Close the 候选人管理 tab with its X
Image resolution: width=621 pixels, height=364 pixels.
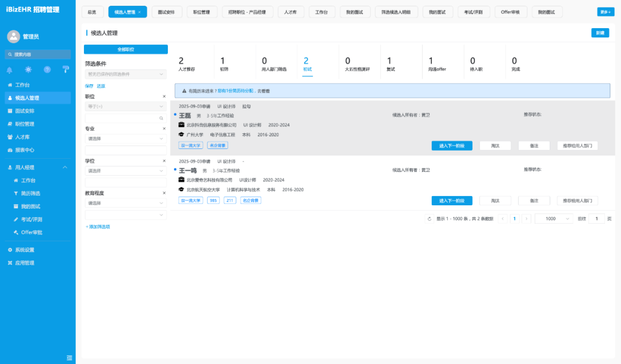click(x=139, y=12)
